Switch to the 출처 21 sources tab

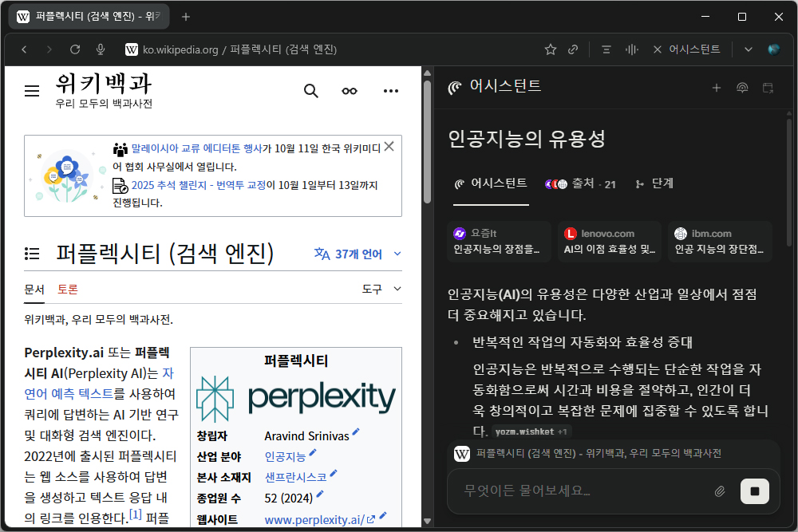point(581,183)
